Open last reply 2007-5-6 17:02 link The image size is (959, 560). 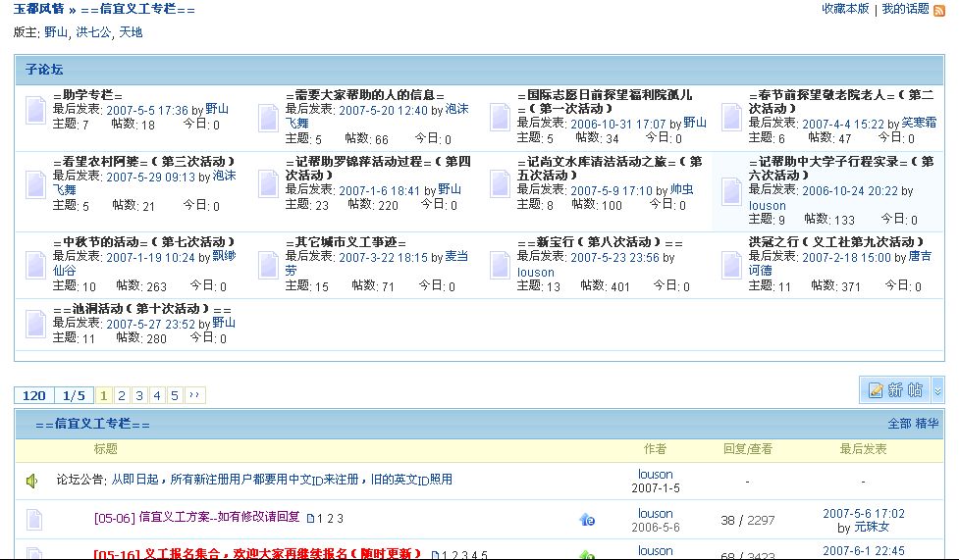click(863, 514)
